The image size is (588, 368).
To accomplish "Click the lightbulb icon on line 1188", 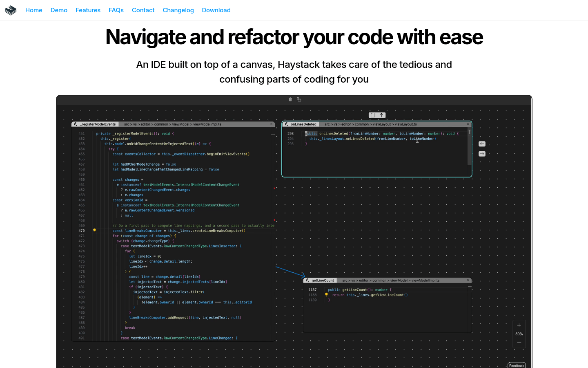I will coord(326,295).
